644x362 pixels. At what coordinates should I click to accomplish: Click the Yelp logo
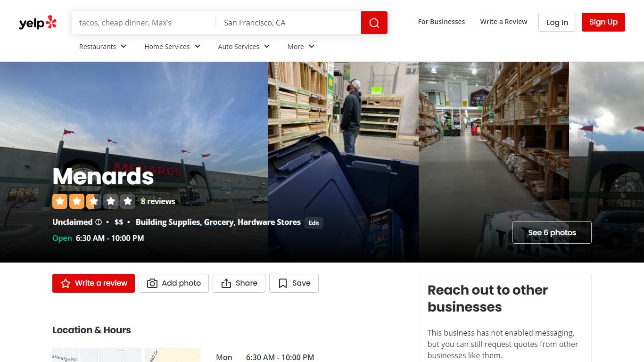point(38,23)
